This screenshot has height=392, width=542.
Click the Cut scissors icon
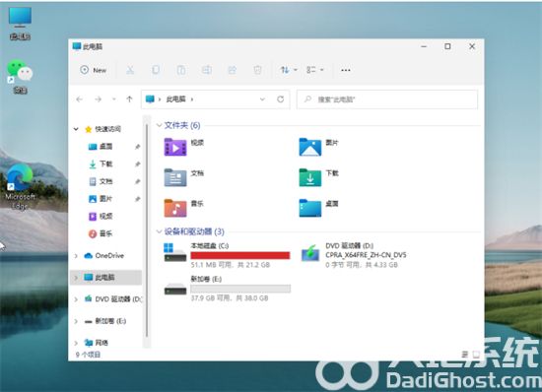click(x=130, y=70)
